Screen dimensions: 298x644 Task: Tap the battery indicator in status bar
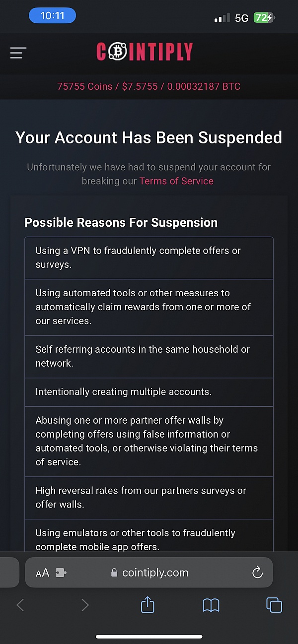(x=264, y=18)
